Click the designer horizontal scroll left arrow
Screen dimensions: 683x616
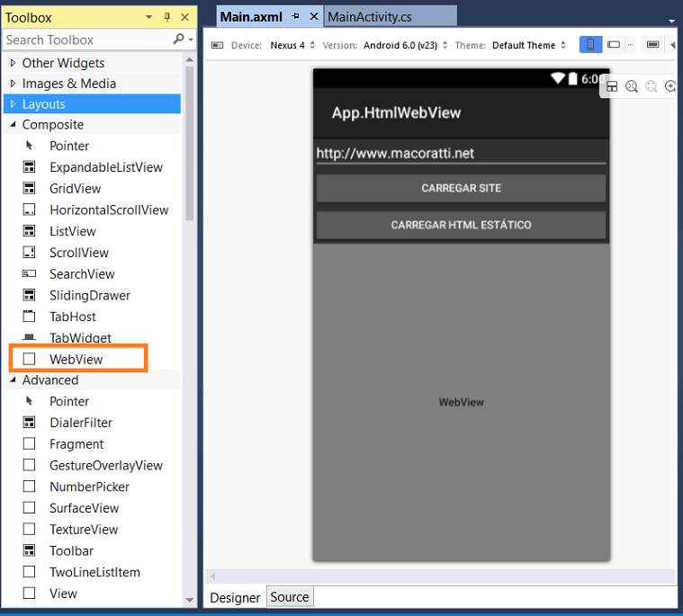[x=213, y=576]
